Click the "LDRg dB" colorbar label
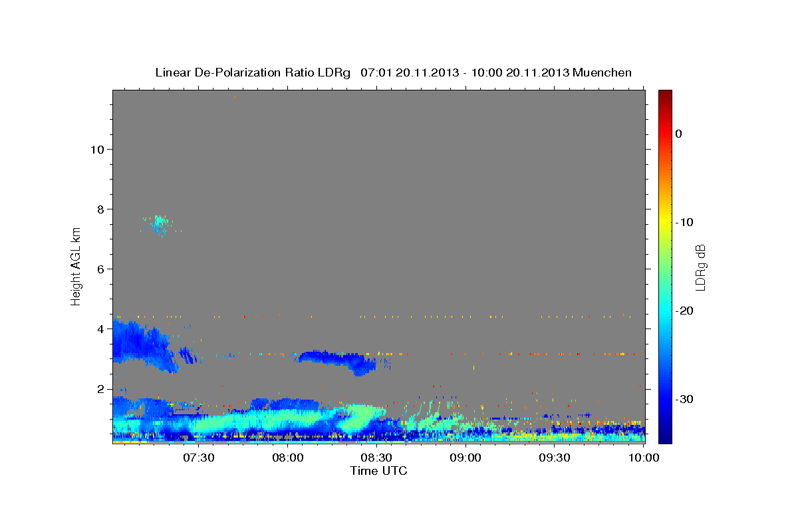Image resolution: width=798 pixels, height=532 pixels. tap(700, 267)
